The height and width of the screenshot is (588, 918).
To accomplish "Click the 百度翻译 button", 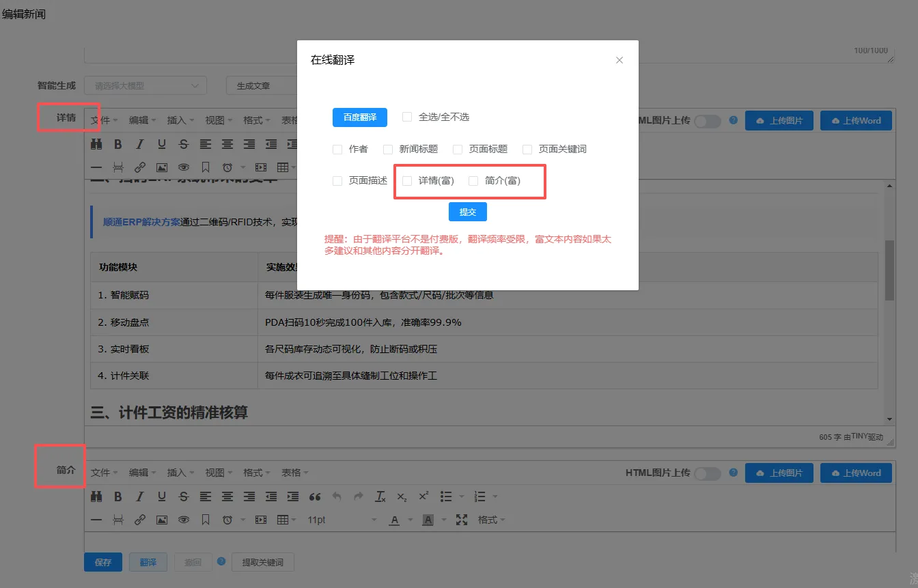I will 360,117.
